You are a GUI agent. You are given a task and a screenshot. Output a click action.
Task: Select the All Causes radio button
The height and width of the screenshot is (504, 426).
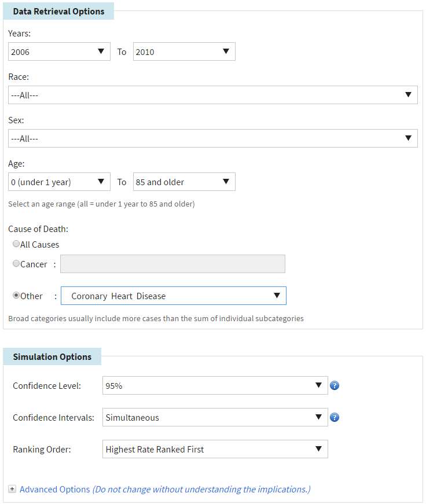coord(16,244)
